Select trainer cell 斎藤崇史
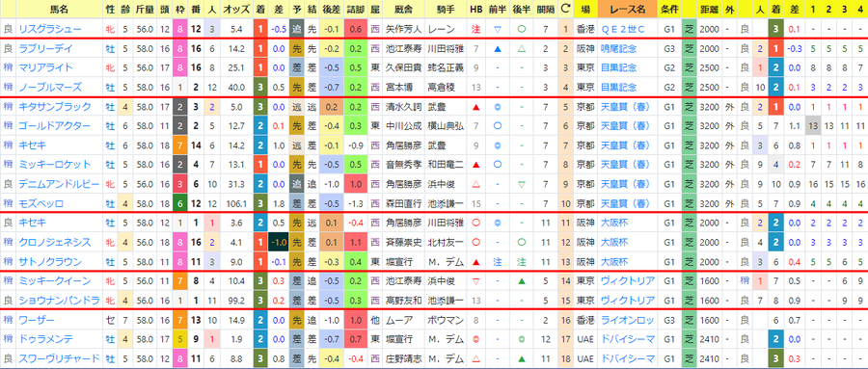This screenshot has width=868, height=369. [404, 242]
